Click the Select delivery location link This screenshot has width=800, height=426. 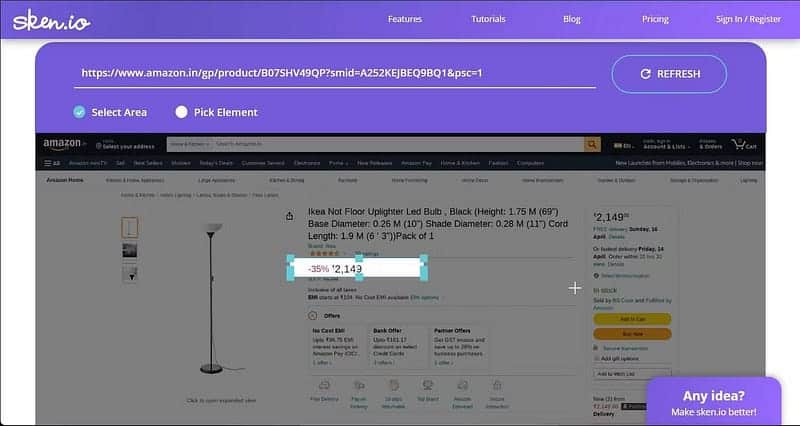point(624,275)
